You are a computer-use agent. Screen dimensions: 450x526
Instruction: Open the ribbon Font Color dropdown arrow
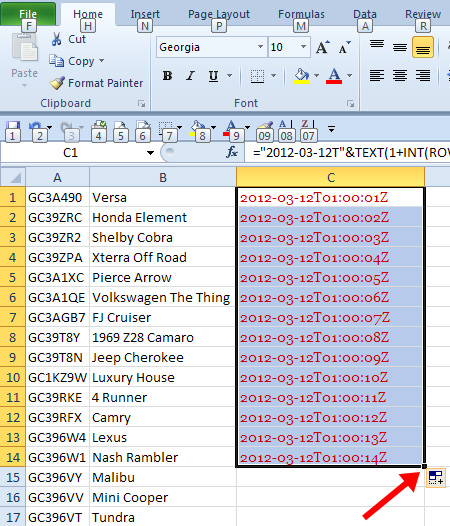349,76
